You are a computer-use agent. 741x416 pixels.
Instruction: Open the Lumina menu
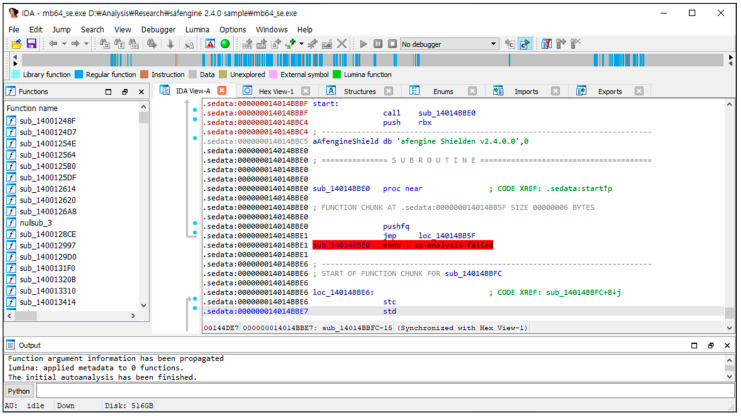(197, 29)
